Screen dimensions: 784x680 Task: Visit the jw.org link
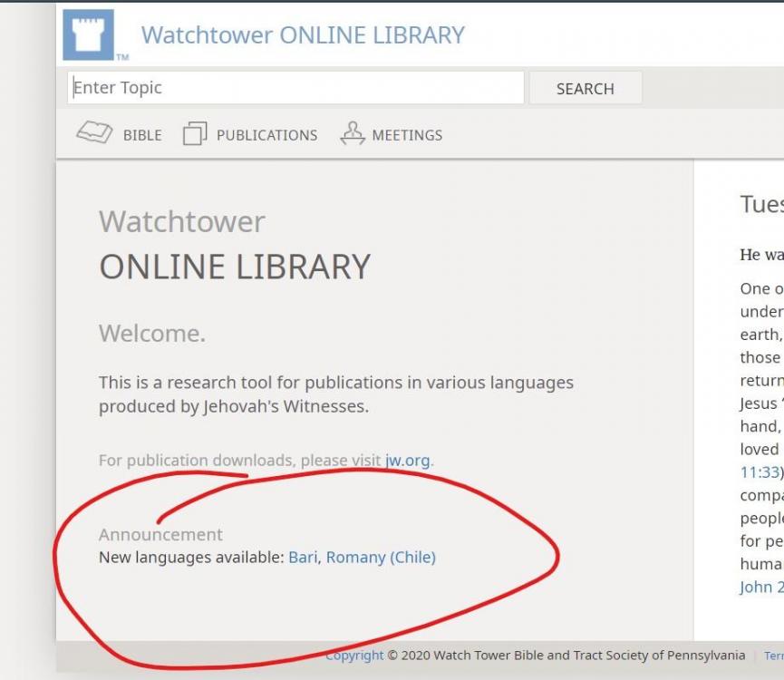click(x=407, y=461)
